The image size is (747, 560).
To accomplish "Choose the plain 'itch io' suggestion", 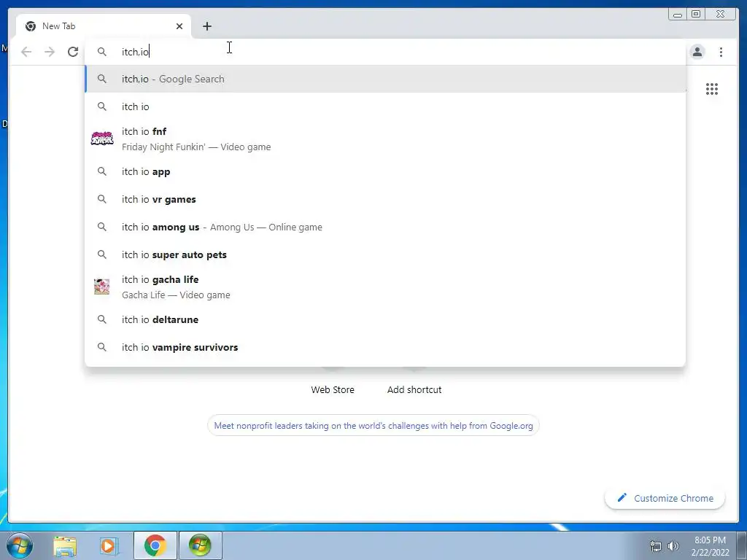I will (385, 106).
